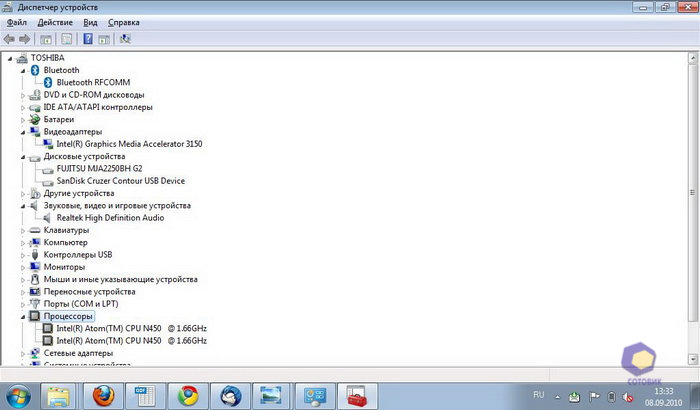
Task: Open Firefox from the taskbar
Action: pyautogui.click(x=101, y=394)
